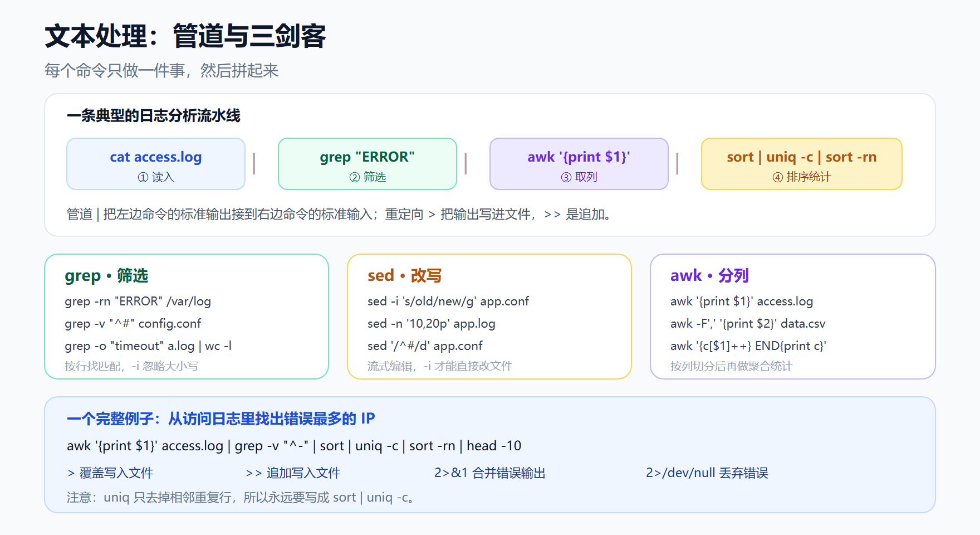Click line awk -F',' '{print $2}' data.csv
This screenshot has height=535, width=980.
(x=748, y=324)
